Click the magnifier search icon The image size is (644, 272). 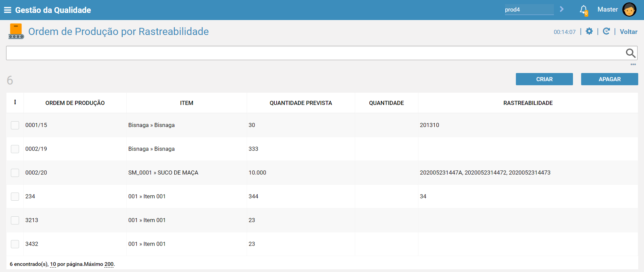(630, 53)
